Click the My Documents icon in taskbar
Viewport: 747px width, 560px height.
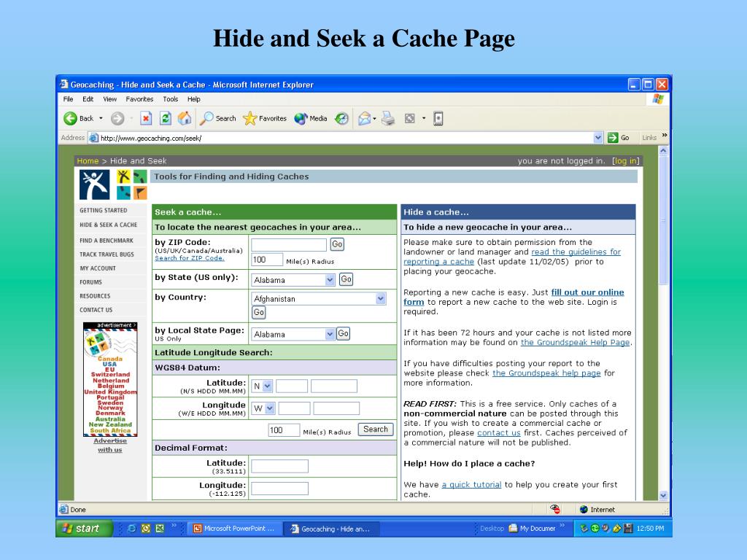coord(513,528)
